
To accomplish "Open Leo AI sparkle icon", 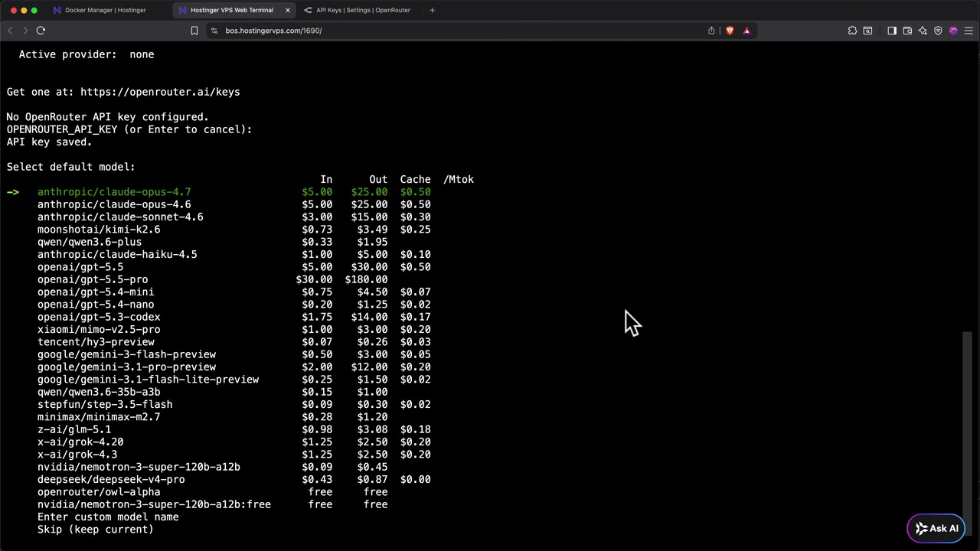I will (x=923, y=31).
